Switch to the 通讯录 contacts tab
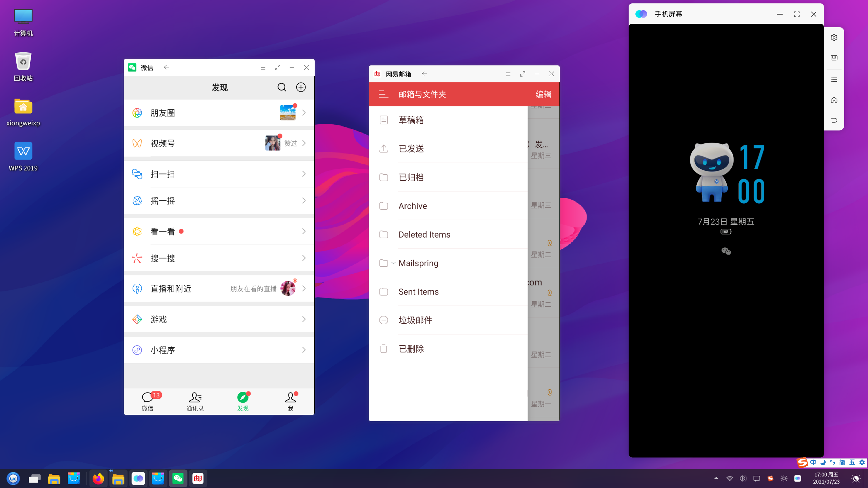 point(195,401)
